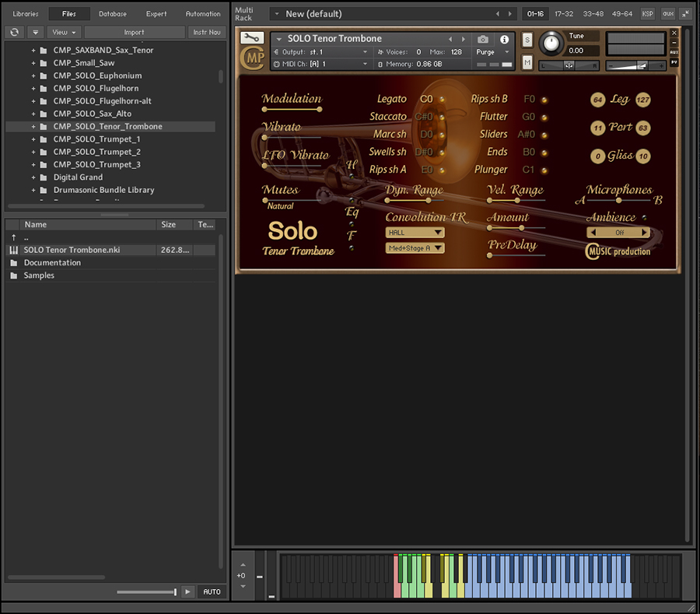Expand the Digital Grand folder

tap(33, 177)
